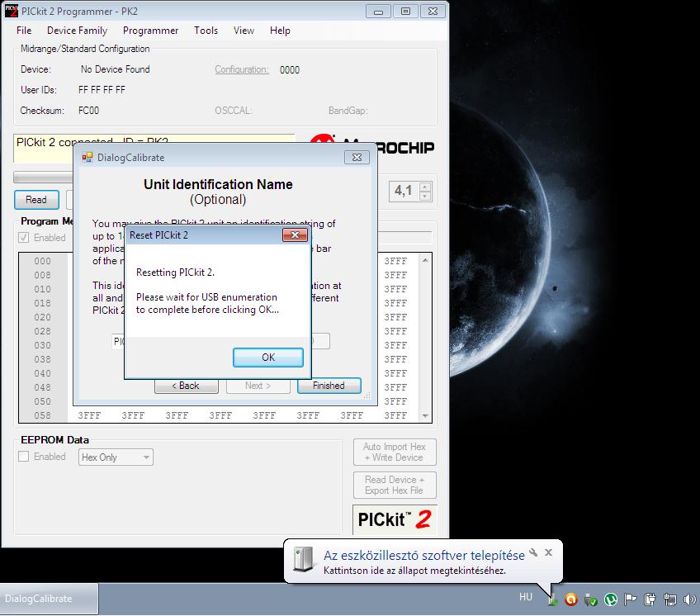The height and width of the screenshot is (616, 700).
Task: Open the File menu
Action: (24, 31)
